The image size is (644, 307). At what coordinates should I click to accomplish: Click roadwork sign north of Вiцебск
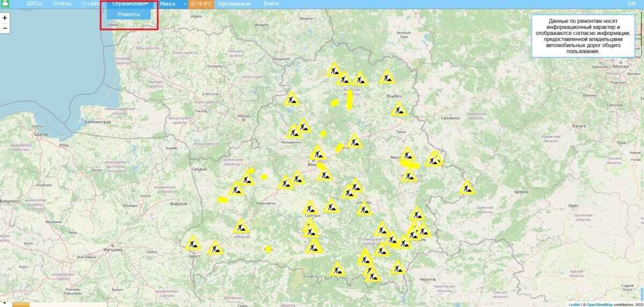(387, 77)
